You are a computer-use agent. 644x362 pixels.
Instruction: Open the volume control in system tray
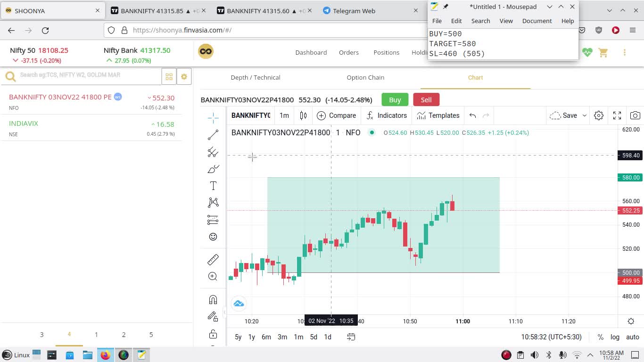(x=534, y=355)
